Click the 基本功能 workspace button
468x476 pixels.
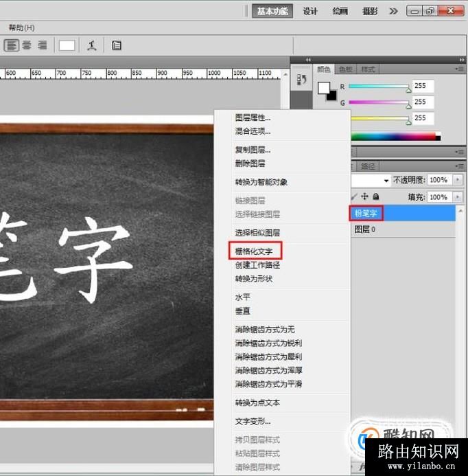click(272, 11)
